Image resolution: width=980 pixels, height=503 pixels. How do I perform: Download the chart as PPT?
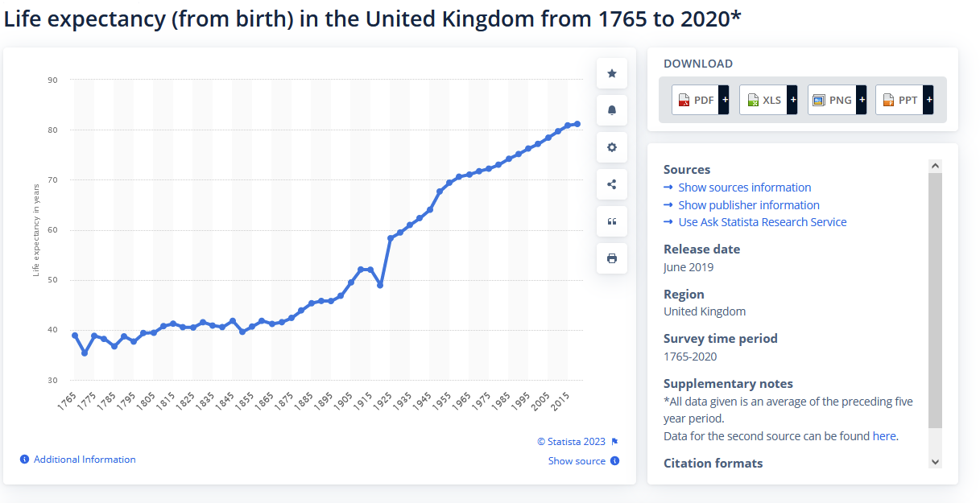pyautogui.click(x=904, y=100)
